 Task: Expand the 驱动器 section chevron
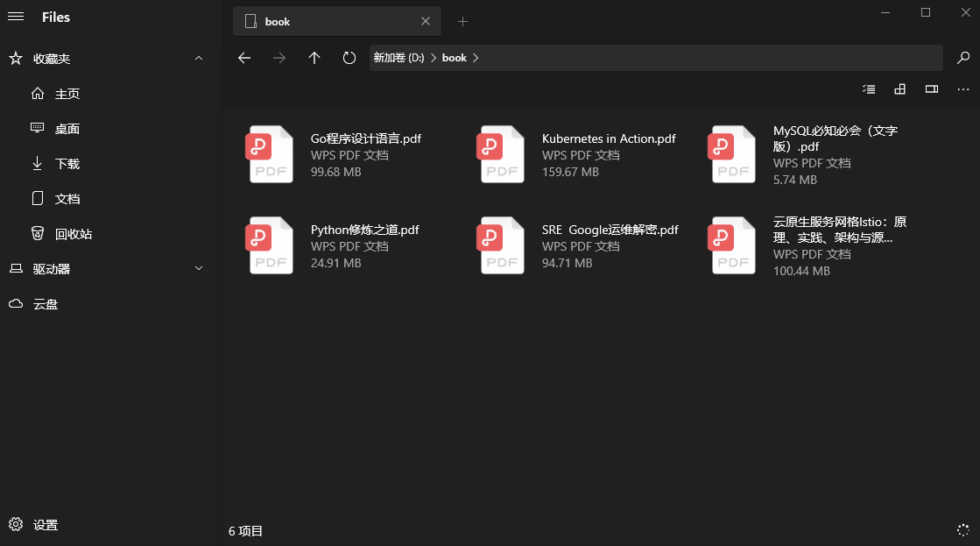[x=199, y=268]
